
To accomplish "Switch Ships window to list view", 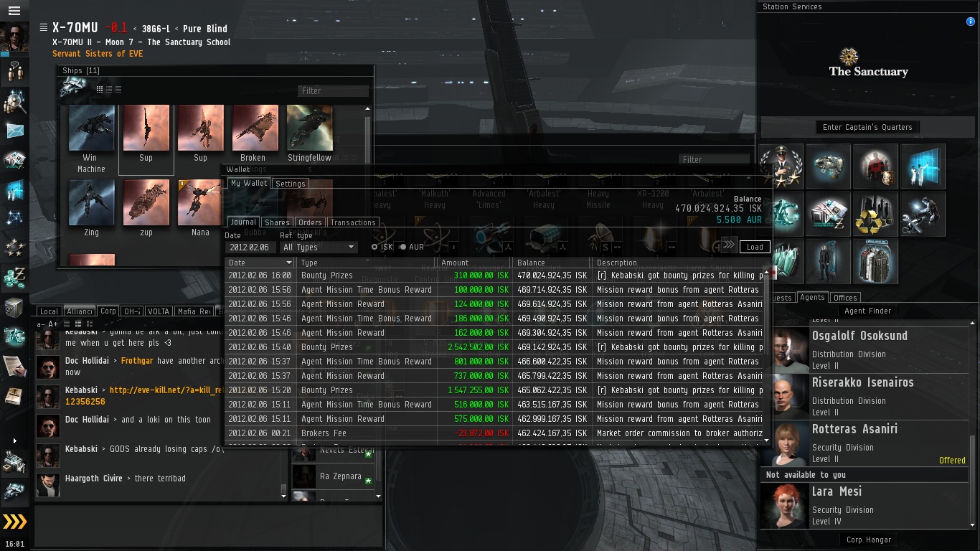I will (118, 89).
